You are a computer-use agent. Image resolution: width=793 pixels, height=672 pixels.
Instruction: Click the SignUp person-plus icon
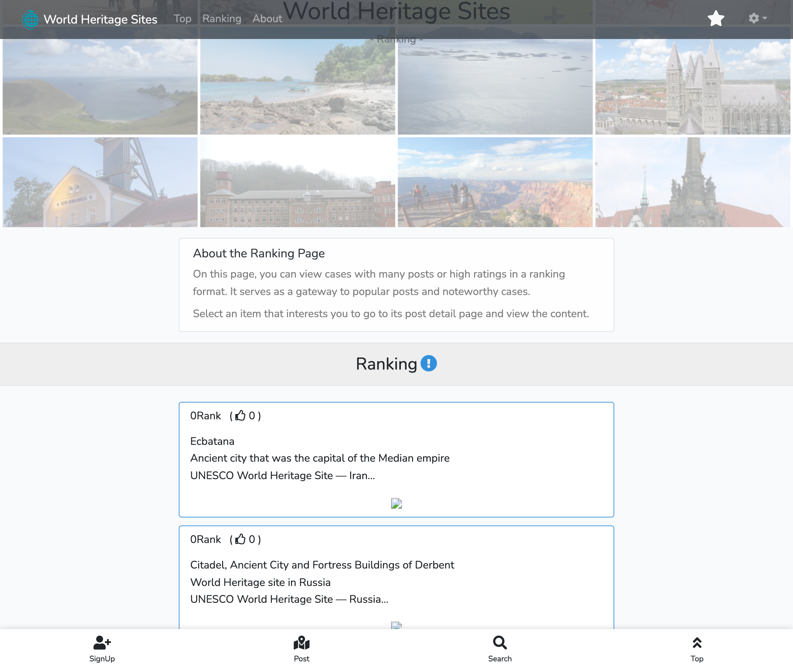(x=102, y=643)
